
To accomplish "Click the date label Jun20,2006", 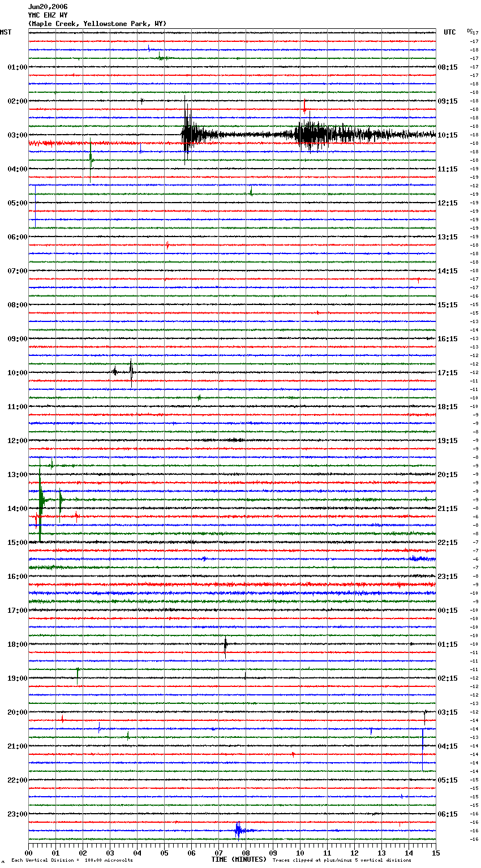I will [x=48, y=7].
